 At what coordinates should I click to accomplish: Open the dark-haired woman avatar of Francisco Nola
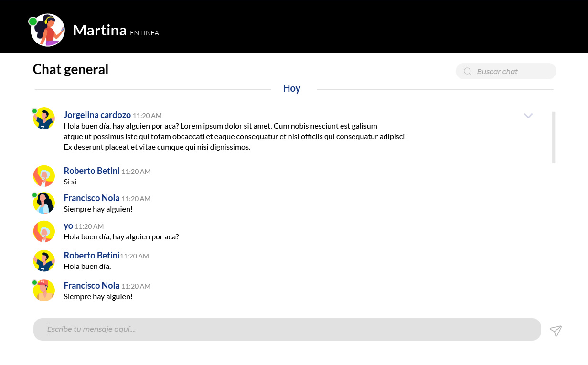tap(44, 203)
